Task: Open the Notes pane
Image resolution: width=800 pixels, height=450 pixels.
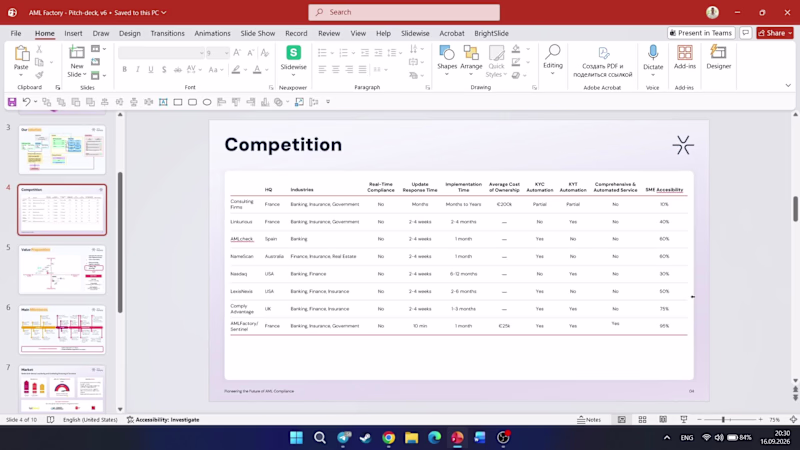Action: coord(589,419)
